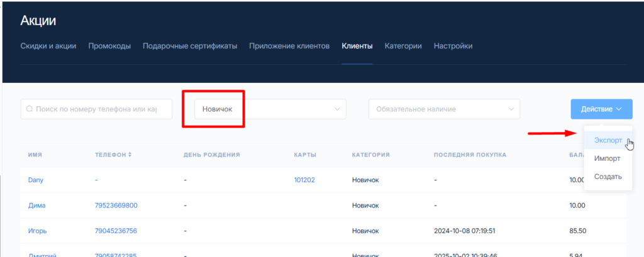The height and width of the screenshot is (257, 644).
Task: Open client Игорь's profile link
Action: [37, 231]
